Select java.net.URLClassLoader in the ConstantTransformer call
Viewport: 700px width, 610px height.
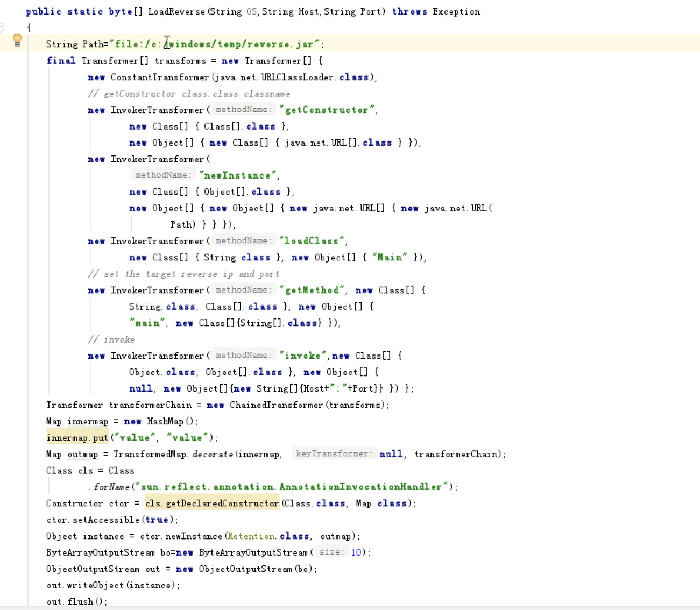pyautogui.click(x=275, y=77)
